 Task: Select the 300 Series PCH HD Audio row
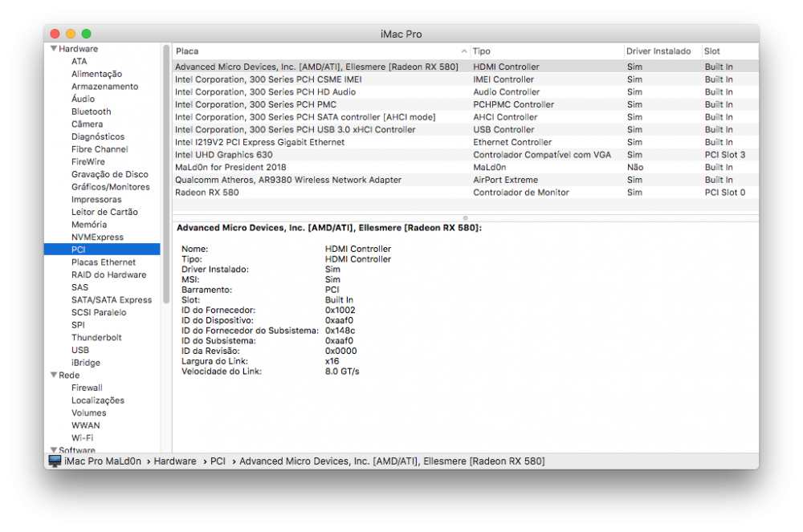tap(466, 92)
